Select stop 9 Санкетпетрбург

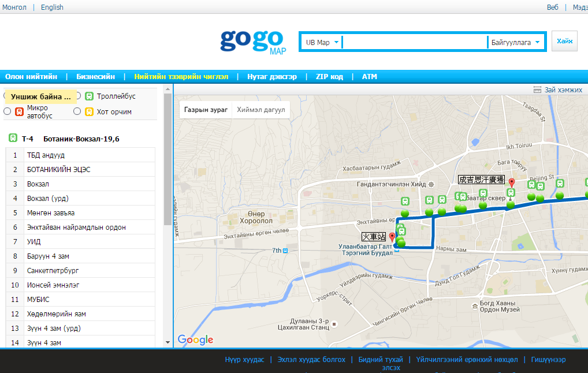(x=81, y=270)
